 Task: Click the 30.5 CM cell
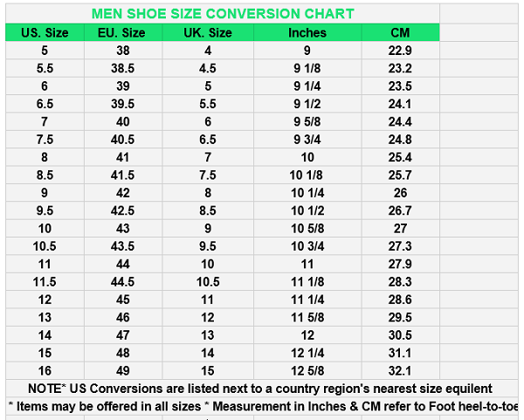click(400, 335)
